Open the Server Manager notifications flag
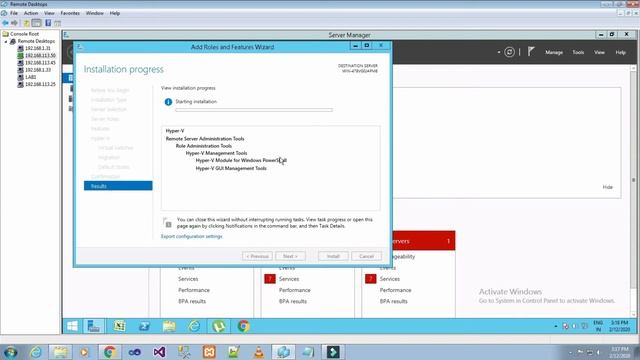This screenshot has height=360, width=640. [531, 51]
